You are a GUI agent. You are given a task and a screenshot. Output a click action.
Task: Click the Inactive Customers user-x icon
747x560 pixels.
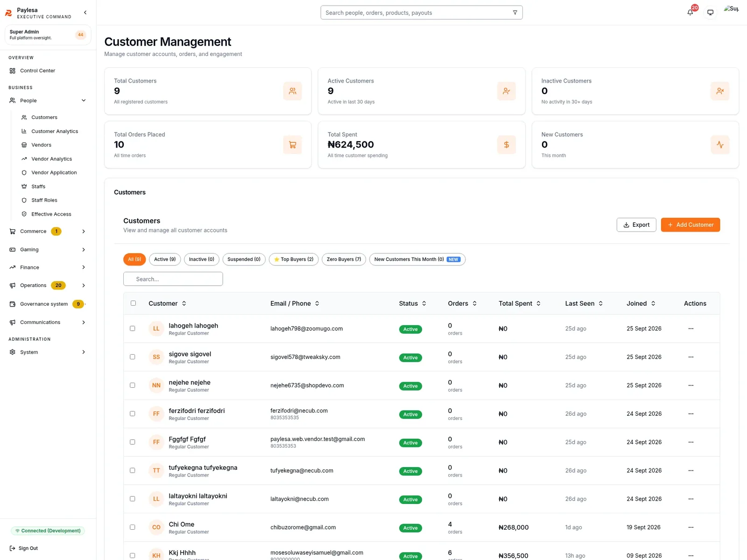pos(720,91)
